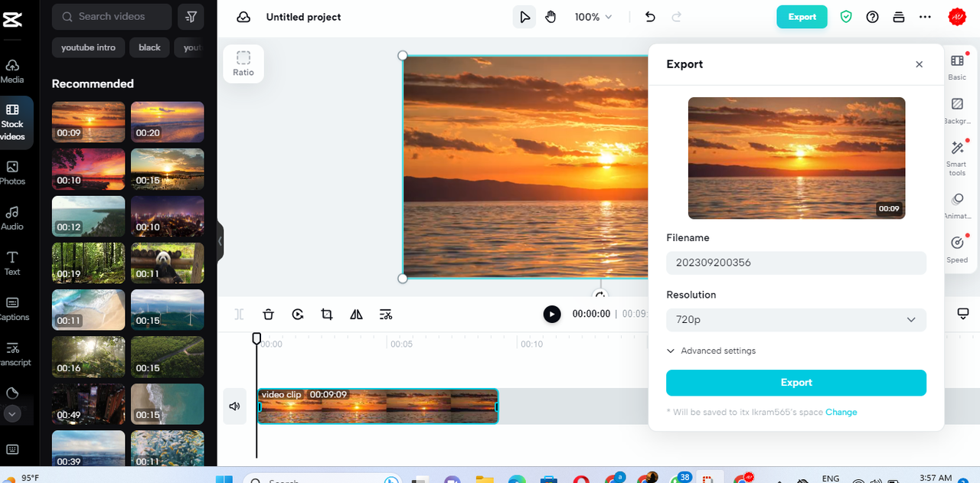
Task: Click the transcript-based editing icon in timeline toolbar
Action: click(x=386, y=314)
